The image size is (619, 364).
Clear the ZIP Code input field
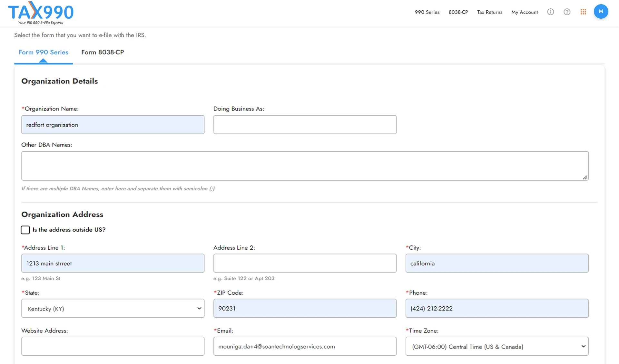[305, 309]
